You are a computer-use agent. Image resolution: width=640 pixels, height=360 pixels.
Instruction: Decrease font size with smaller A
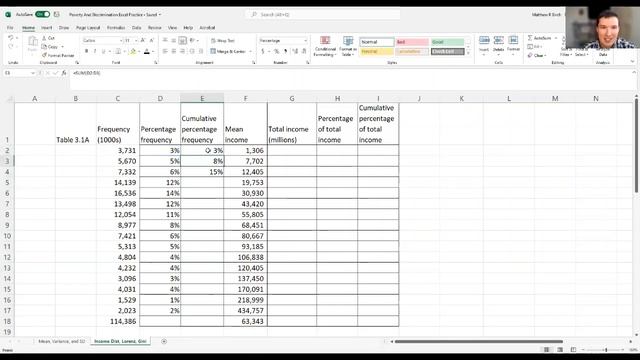click(151, 40)
